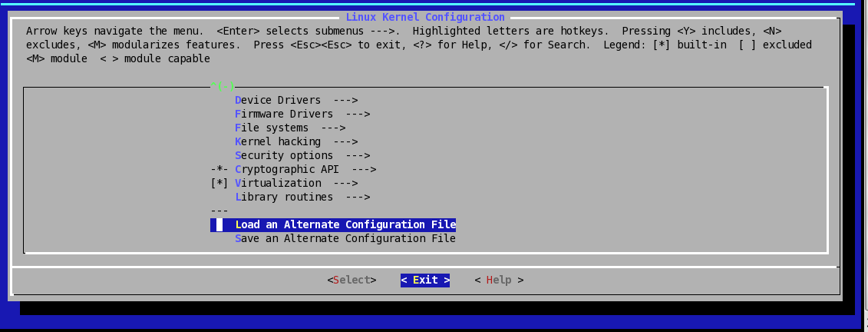
Task: Click the green scroll-up indicator above the menu
Action: [222, 86]
